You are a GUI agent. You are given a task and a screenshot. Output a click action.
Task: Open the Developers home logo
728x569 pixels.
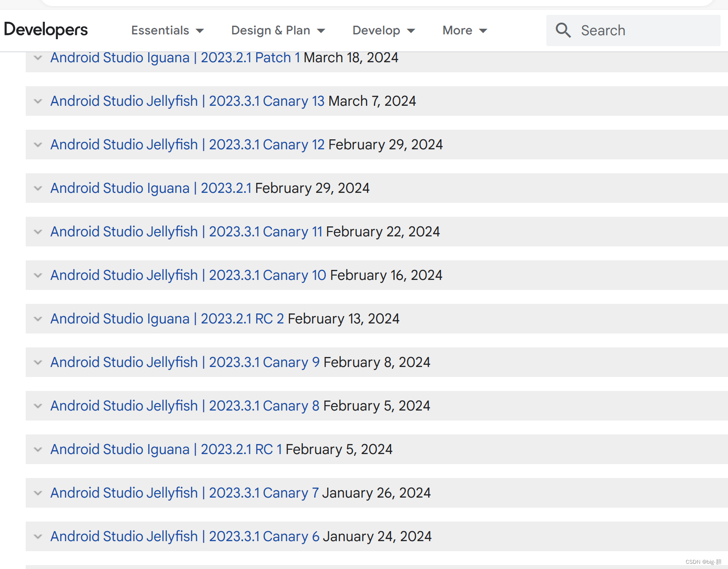46,30
